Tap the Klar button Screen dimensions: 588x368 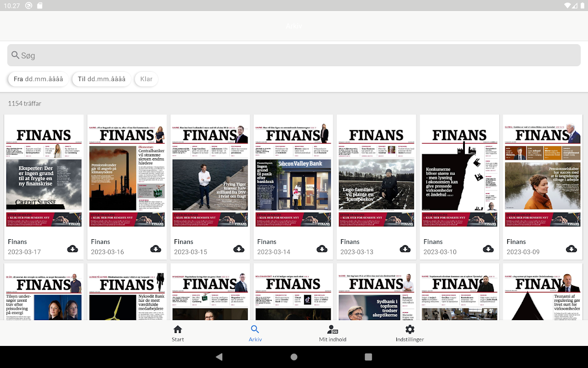[146, 79]
